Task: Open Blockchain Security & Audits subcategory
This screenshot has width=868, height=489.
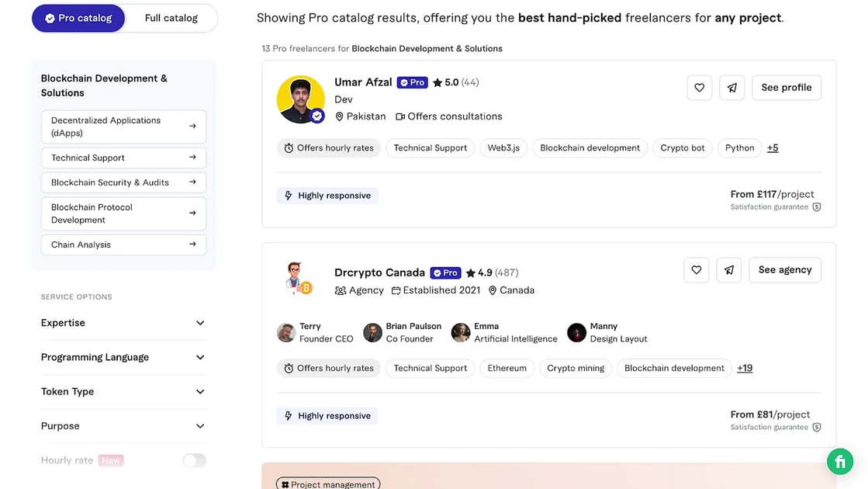Action: pos(123,182)
